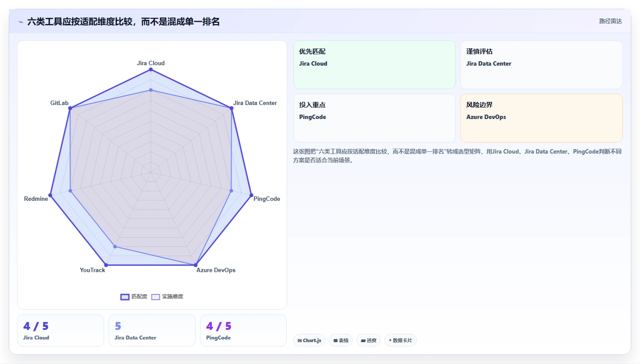Click the 实施难度 legend text
The height and width of the screenshot is (364, 640).
tap(172, 297)
